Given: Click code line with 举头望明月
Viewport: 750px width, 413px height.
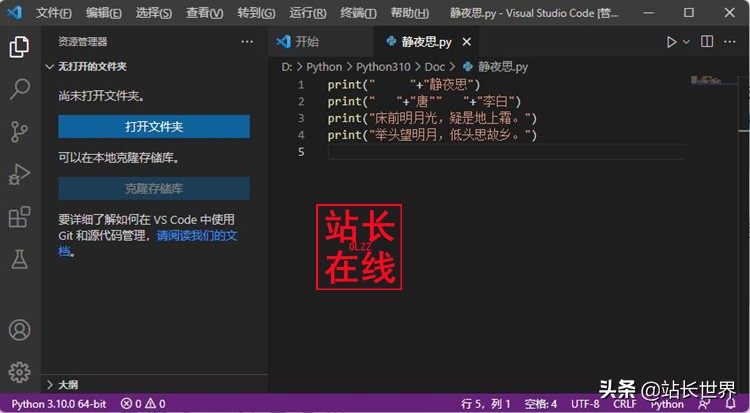Looking at the screenshot, I should tap(432, 134).
